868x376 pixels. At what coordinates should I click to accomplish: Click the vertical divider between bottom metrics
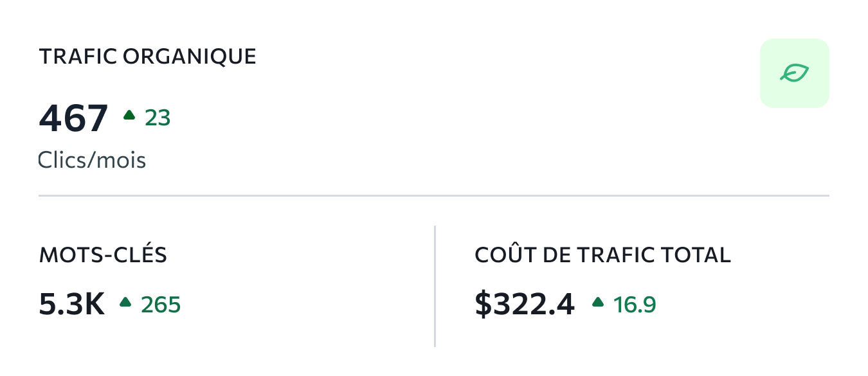435,286
